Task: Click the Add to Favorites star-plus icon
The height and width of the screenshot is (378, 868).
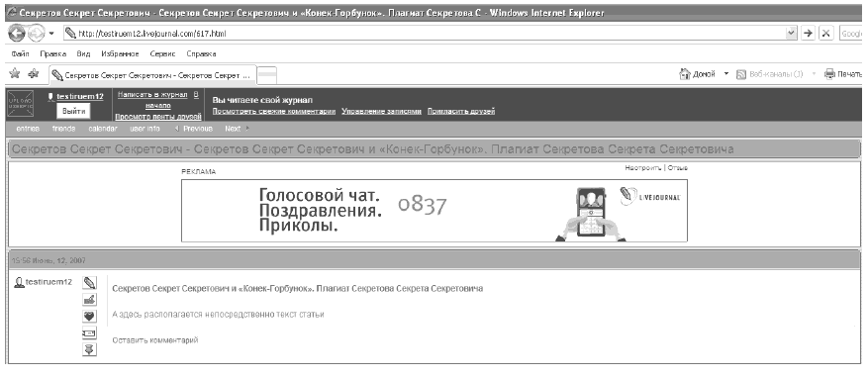Action: coord(34,73)
